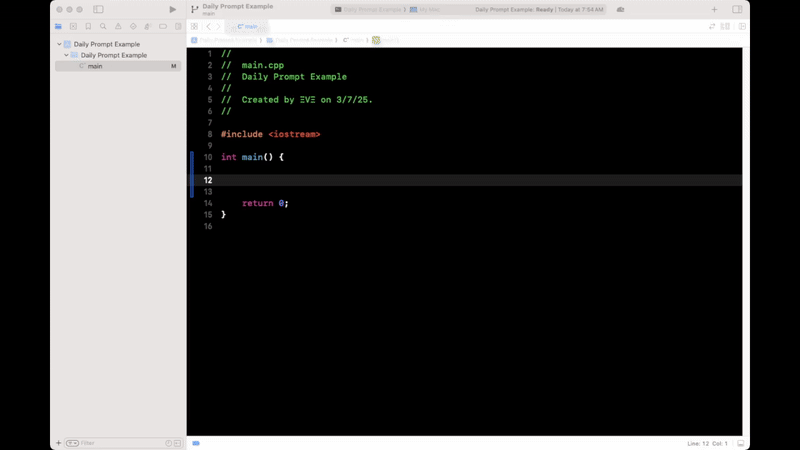This screenshot has width=800, height=450.
Task: Open the Issue navigator warning icon
Action: click(118, 27)
